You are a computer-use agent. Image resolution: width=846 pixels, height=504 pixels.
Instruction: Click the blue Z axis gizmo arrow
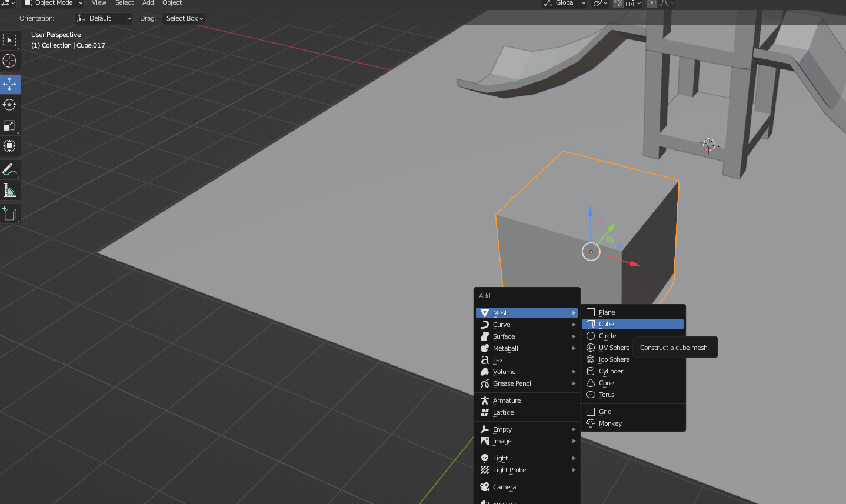(590, 211)
